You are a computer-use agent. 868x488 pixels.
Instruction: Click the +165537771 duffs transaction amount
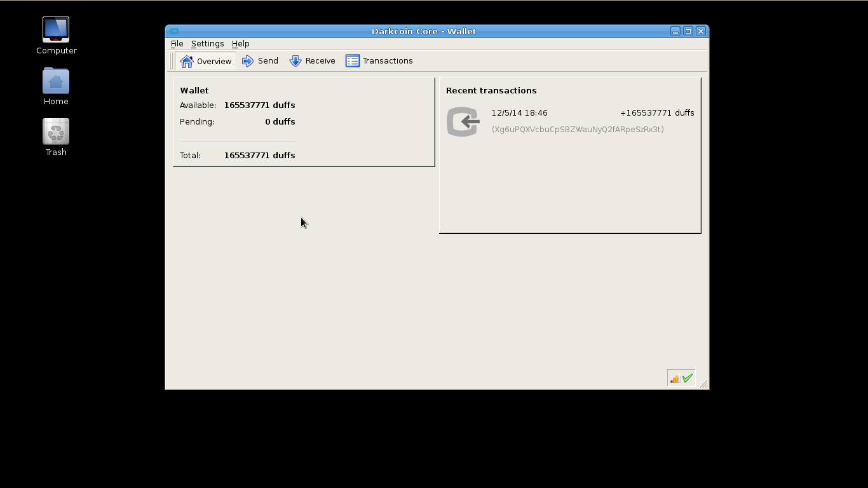pyautogui.click(x=657, y=113)
